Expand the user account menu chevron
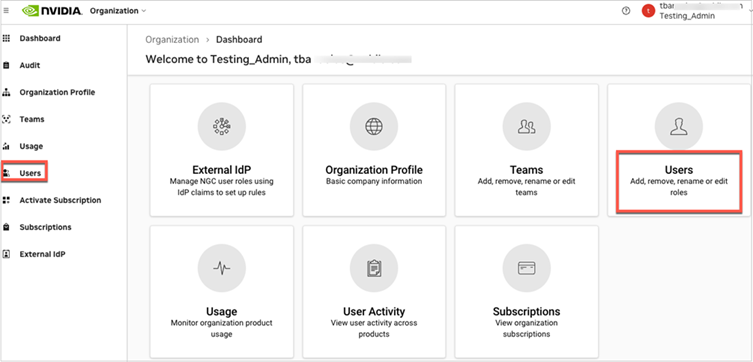This screenshot has width=753, height=362. tap(750, 12)
